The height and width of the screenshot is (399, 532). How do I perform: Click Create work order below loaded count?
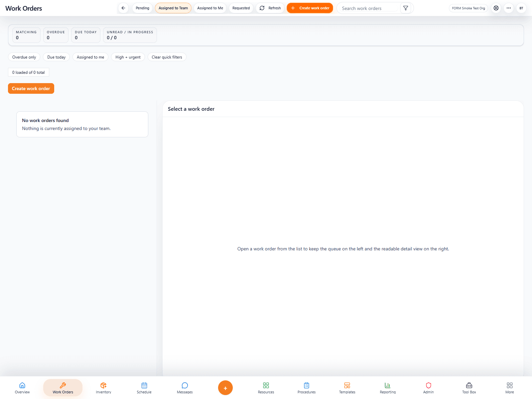tap(31, 88)
